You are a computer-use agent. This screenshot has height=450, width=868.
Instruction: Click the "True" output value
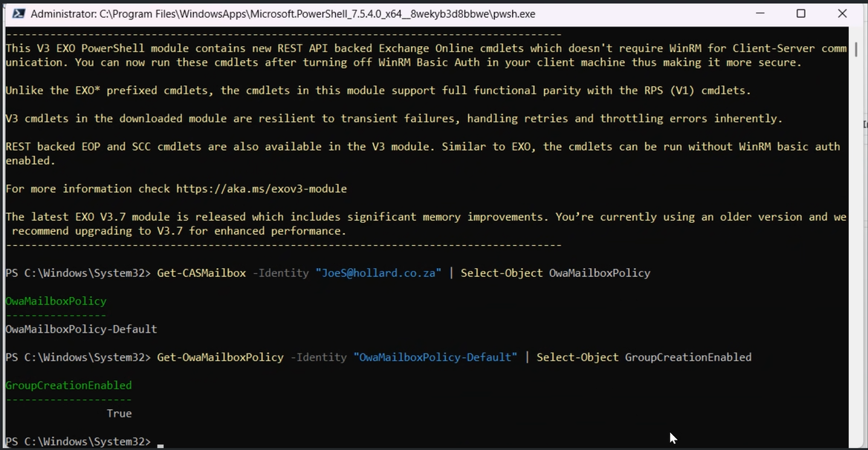[119, 414]
